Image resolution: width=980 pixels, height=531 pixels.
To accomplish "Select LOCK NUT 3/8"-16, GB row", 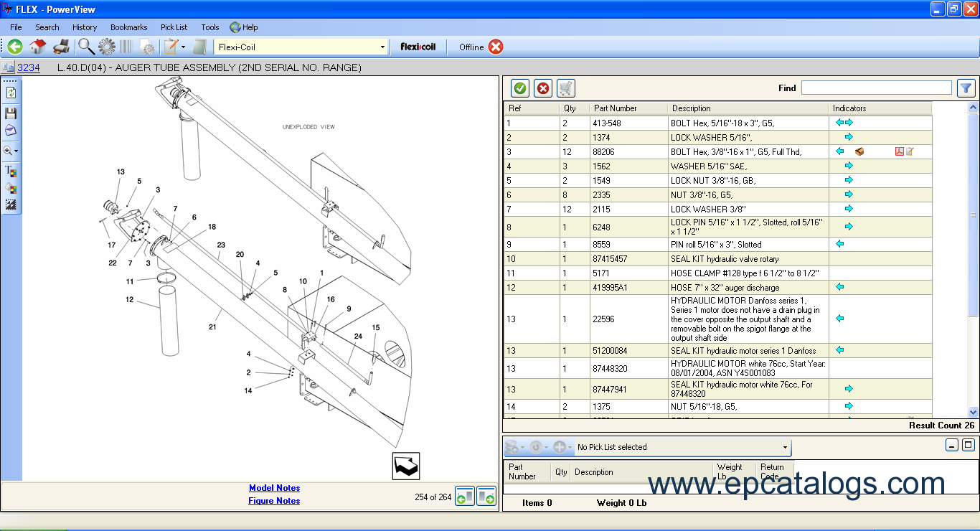I will click(x=717, y=180).
